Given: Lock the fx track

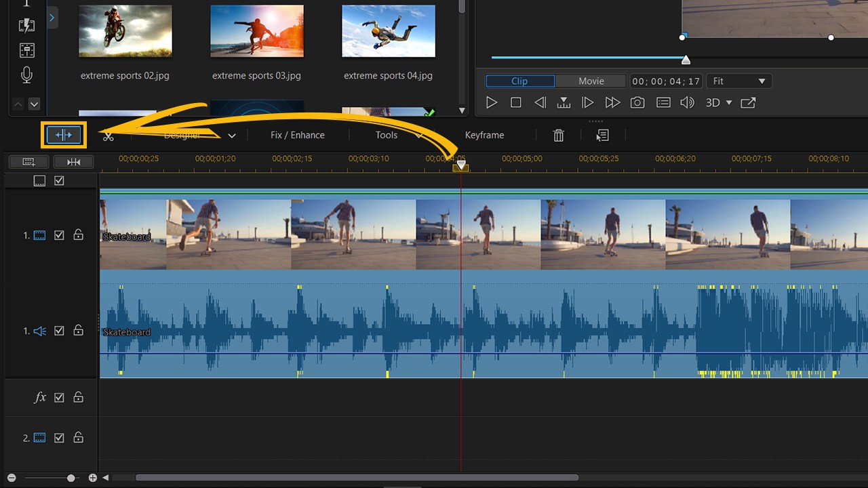Looking at the screenshot, I should coord(78,397).
